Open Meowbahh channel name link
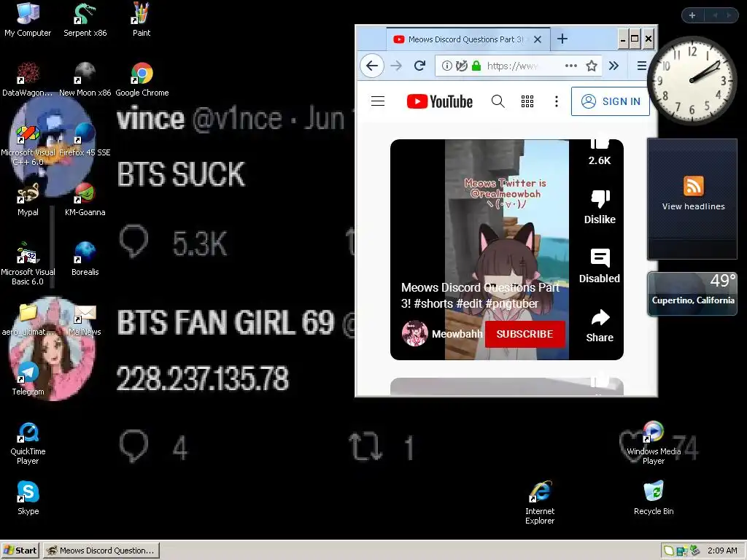 457,334
